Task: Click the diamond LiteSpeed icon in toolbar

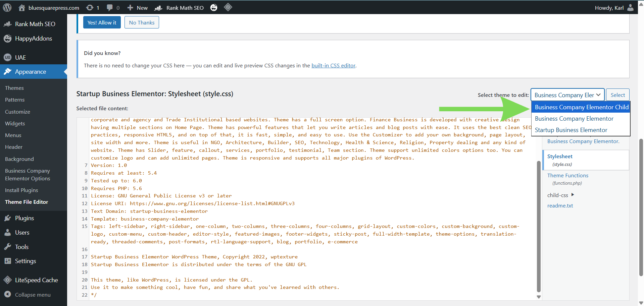Action: click(x=228, y=7)
